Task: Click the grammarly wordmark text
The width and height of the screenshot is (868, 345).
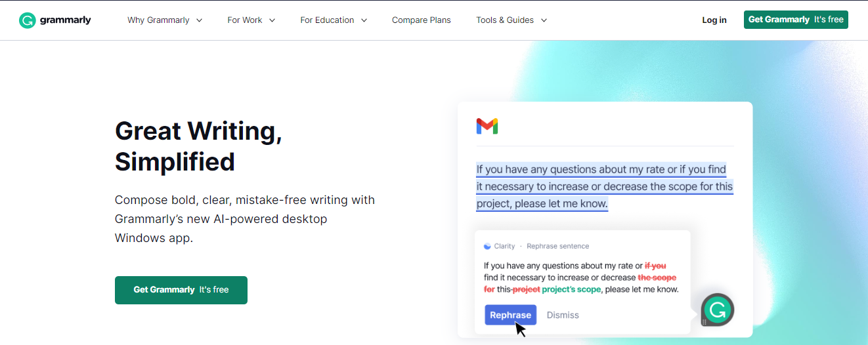Action: 66,20
